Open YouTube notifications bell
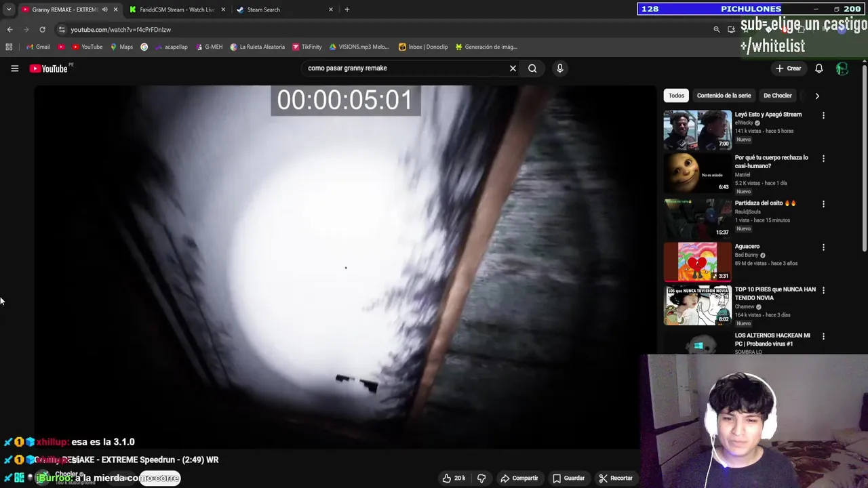The height and width of the screenshot is (488, 868). 818,68
